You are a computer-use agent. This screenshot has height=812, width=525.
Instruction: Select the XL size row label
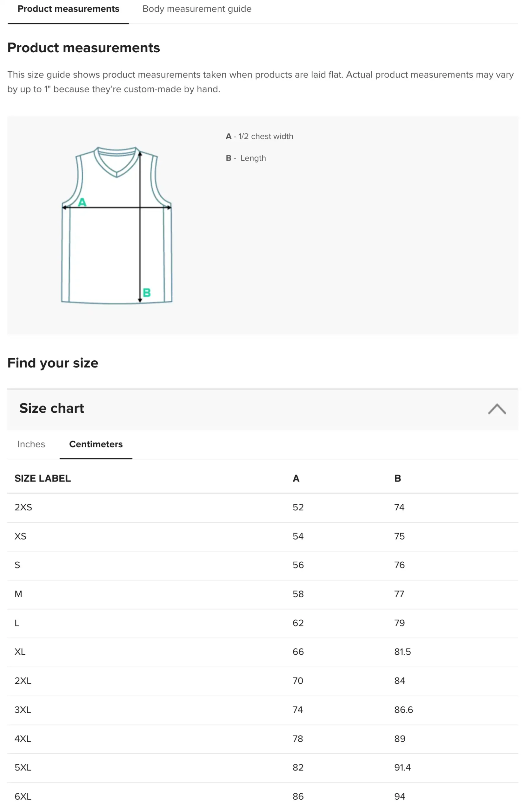coord(20,652)
